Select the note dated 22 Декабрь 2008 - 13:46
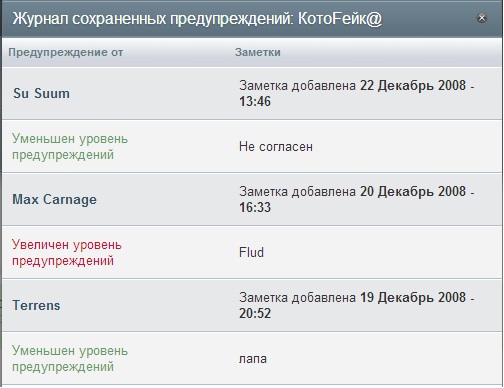 pos(357,93)
